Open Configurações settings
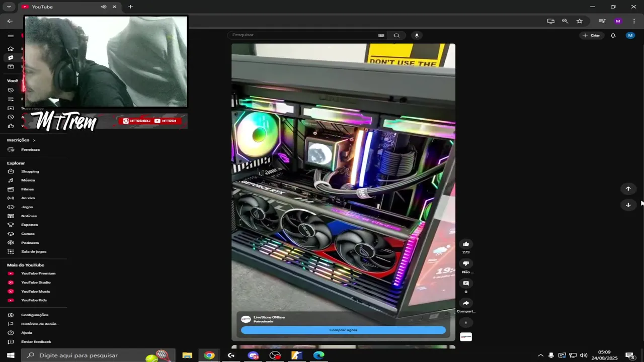The image size is (644, 362). point(35,315)
